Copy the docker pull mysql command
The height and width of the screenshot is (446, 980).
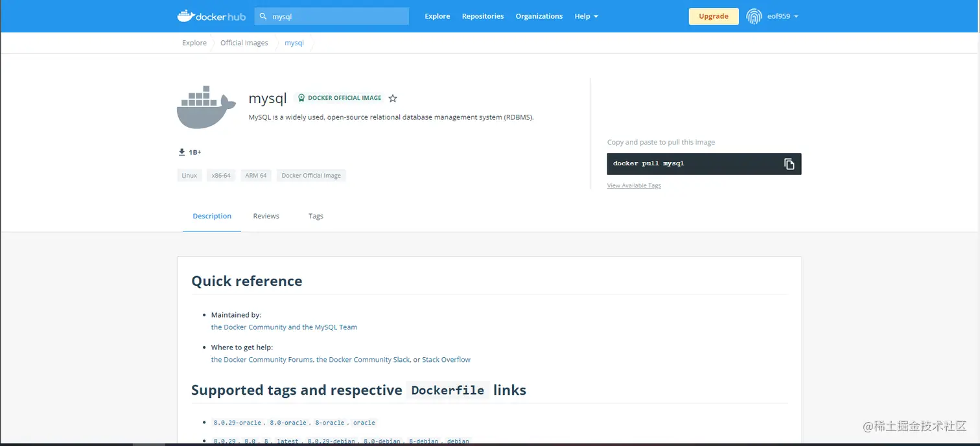789,164
